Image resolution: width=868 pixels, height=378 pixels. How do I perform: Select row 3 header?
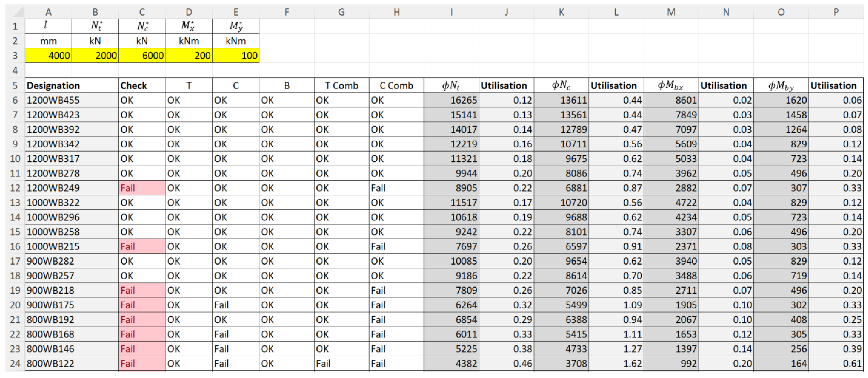[x=15, y=55]
